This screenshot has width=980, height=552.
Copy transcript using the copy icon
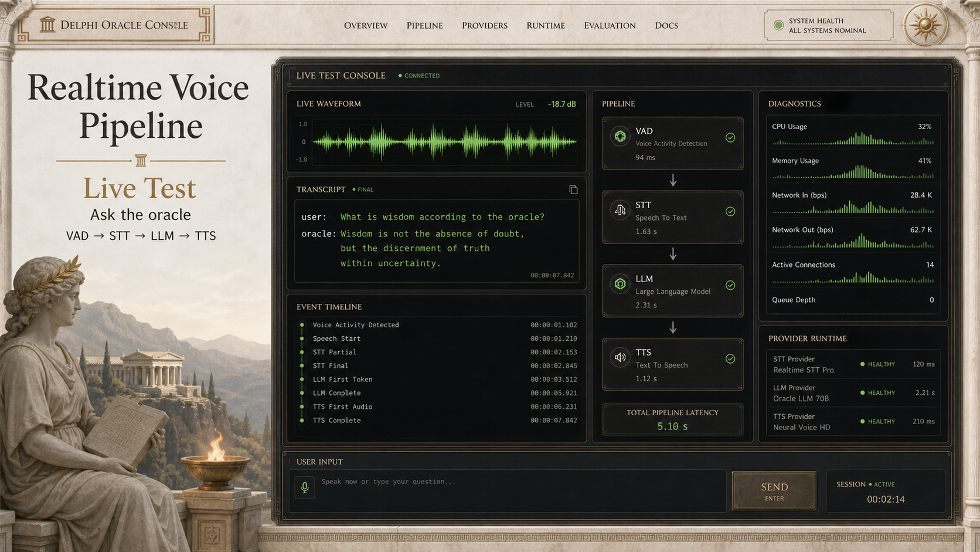(x=573, y=189)
